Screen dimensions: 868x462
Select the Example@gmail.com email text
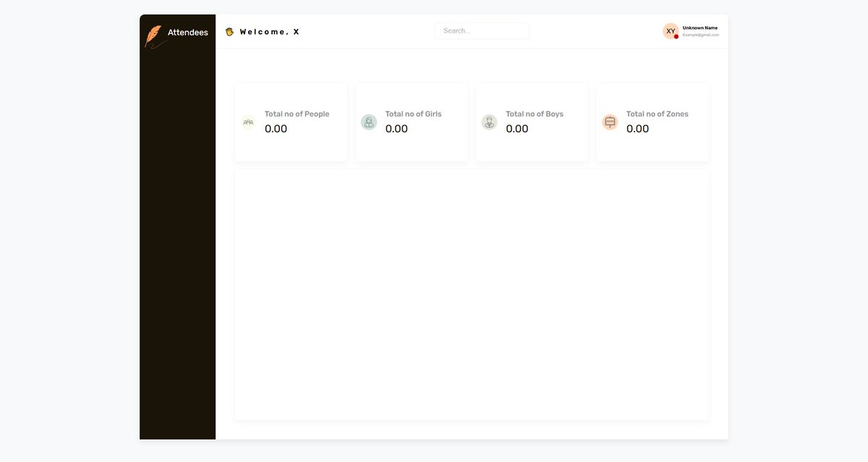coord(701,35)
